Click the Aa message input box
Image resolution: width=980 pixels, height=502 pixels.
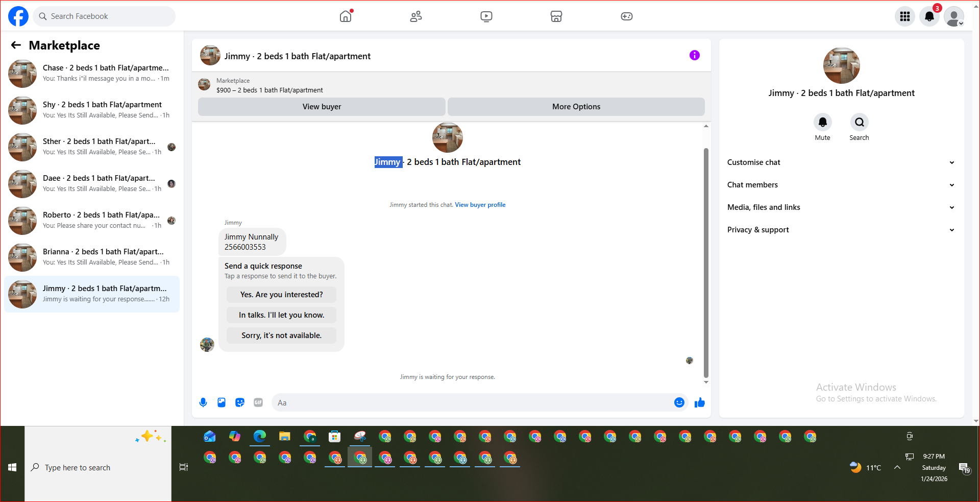(x=472, y=402)
